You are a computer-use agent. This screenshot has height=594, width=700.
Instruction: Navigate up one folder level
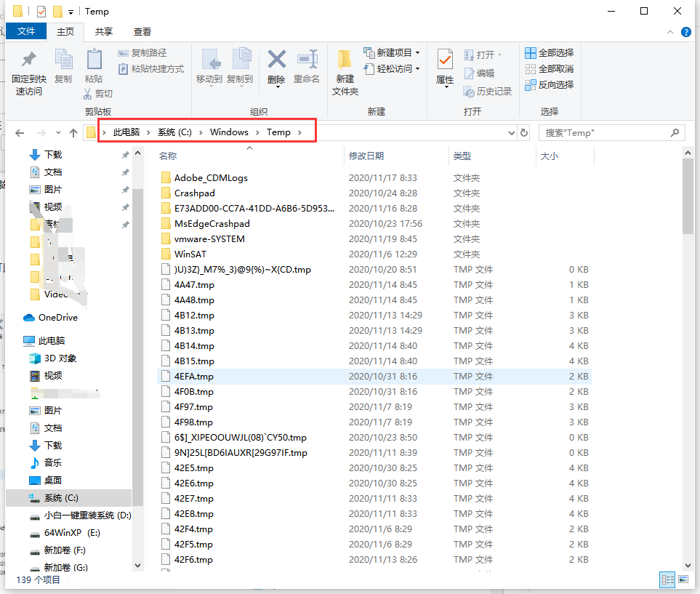point(73,132)
